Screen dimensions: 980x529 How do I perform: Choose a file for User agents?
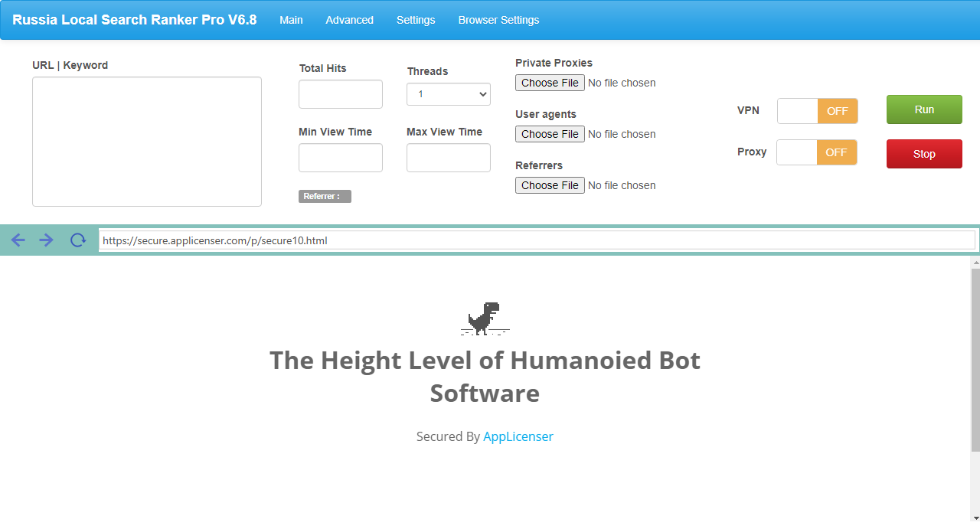click(x=550, y=134)
